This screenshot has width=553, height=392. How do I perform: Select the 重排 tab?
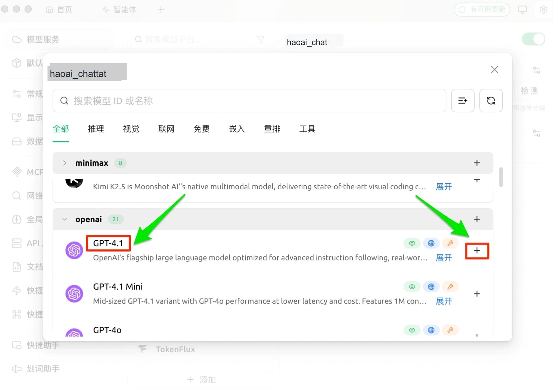(272, 129)
